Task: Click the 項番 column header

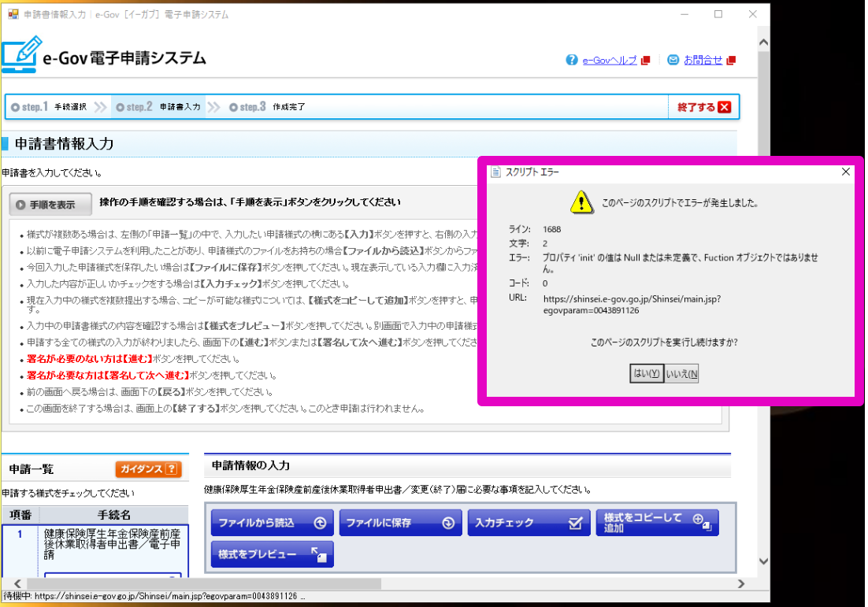Action: tap(20, 515)
